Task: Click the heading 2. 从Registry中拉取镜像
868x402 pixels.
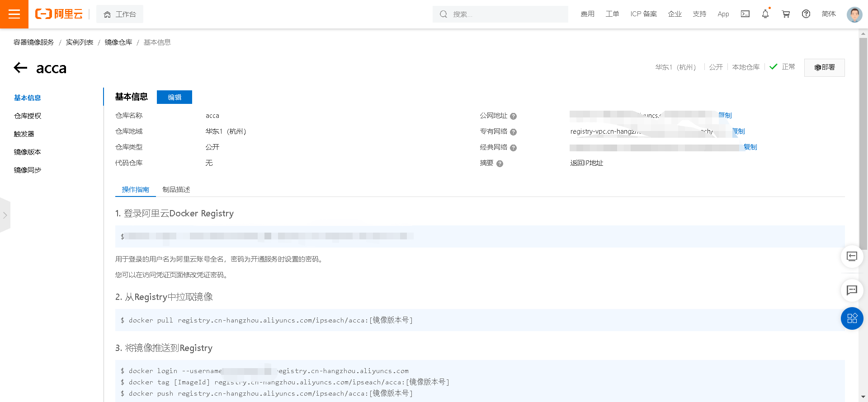Action: [x=164, y=297]
